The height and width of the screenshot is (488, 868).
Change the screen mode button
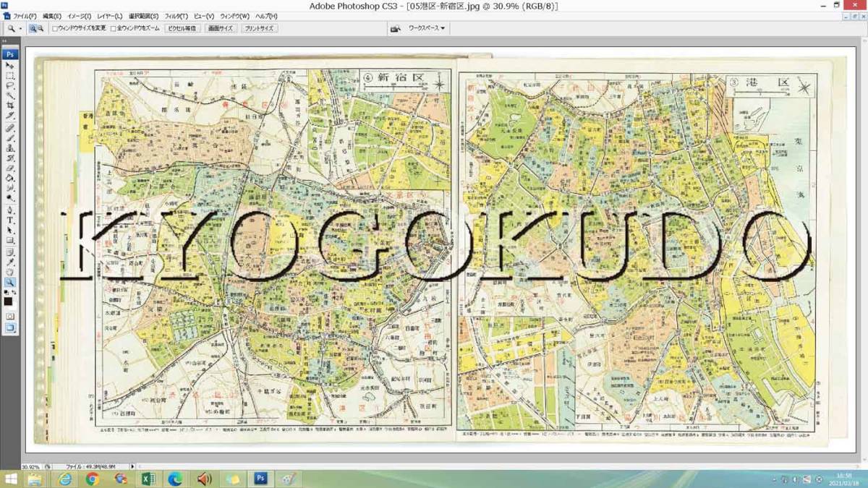pyautogui.click(x=10, y=328)
